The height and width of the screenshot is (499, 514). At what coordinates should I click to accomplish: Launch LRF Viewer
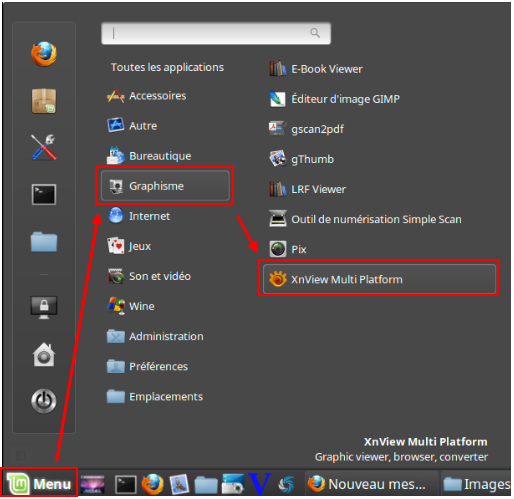click(x=307, y=189)
